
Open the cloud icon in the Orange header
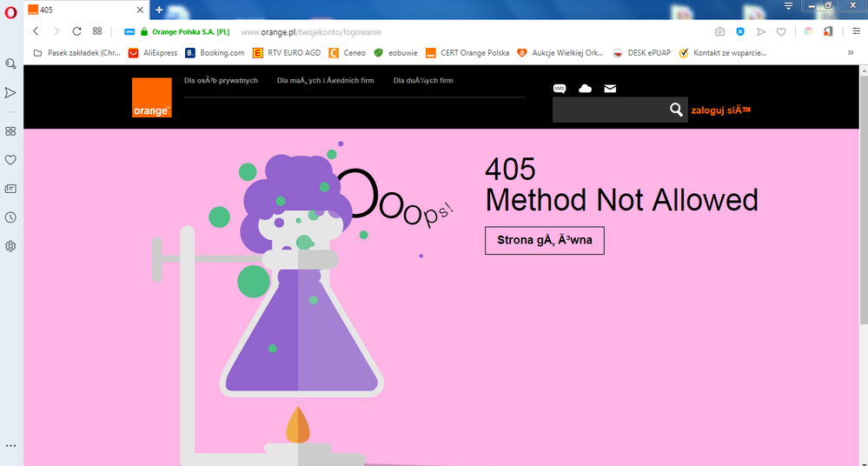point(585,89)
